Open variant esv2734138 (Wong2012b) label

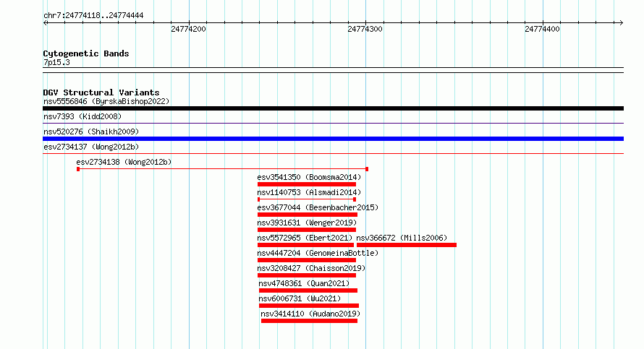(124, 162)
